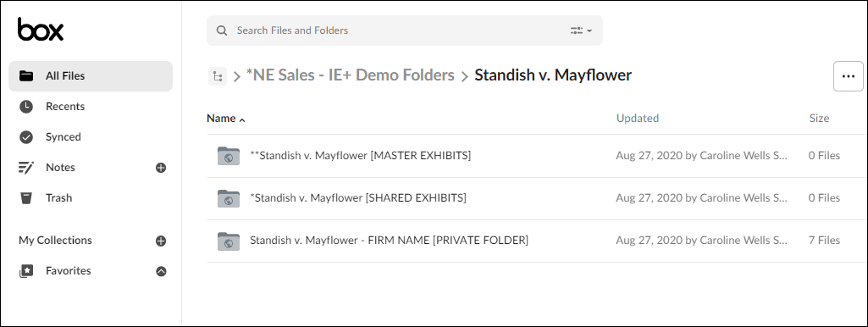Go to All Files

tap(91, 76)
